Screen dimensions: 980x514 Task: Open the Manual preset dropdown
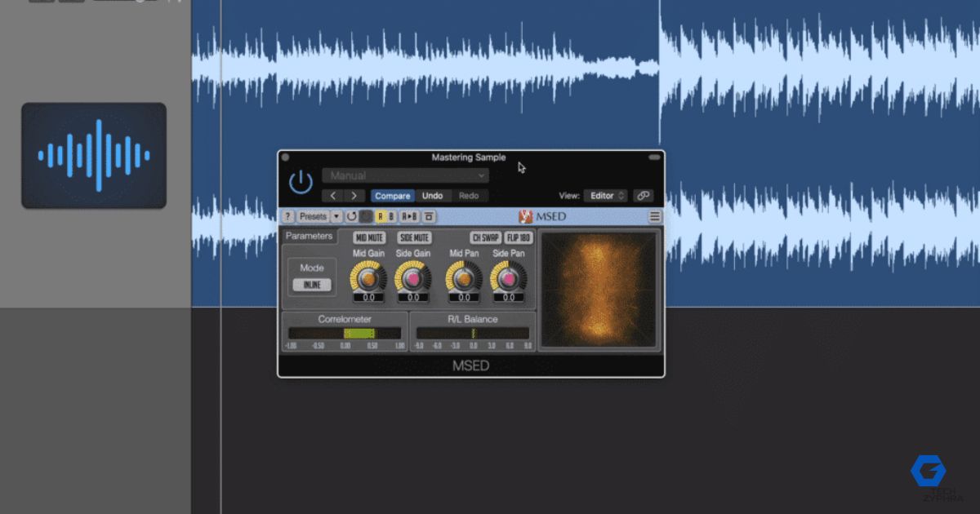point(406,175)
